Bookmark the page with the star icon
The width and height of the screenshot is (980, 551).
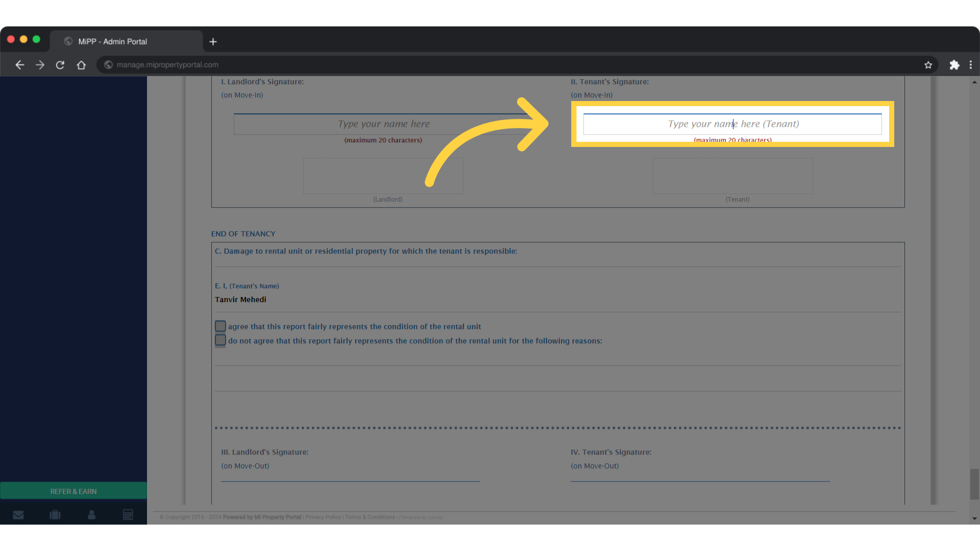coord(928,65)
